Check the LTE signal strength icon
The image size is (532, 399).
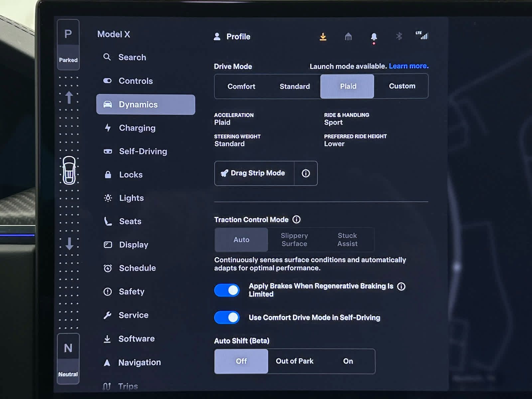pyautogui.click(x=422, y=35)
